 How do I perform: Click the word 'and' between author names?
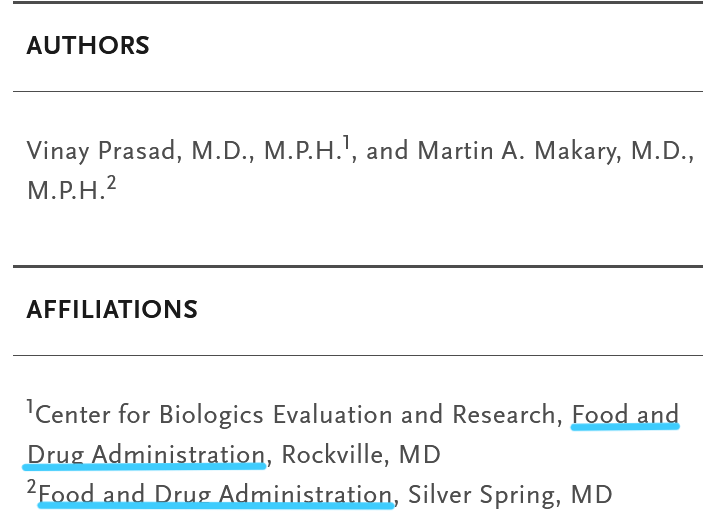(387, 151)
